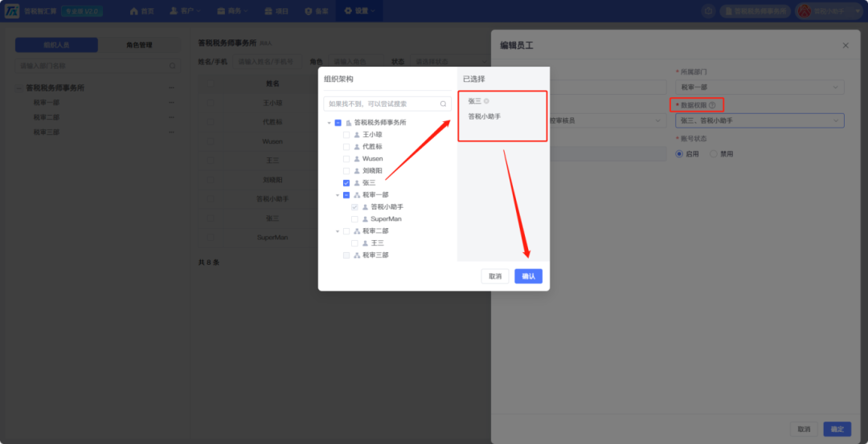
Task: Click 取消 in the 编辑员工 drawer
Action: coord(804,429)
